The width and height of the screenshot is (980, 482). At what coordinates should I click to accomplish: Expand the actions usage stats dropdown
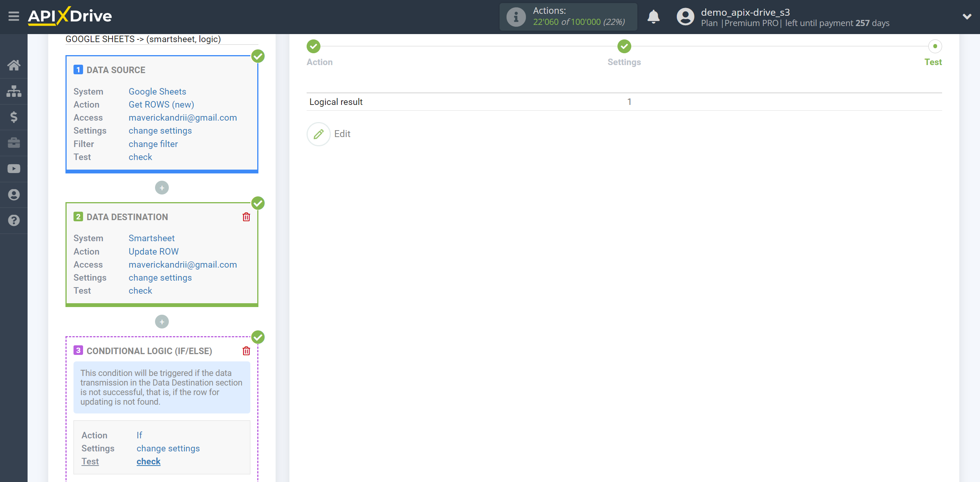click(567, 16)
